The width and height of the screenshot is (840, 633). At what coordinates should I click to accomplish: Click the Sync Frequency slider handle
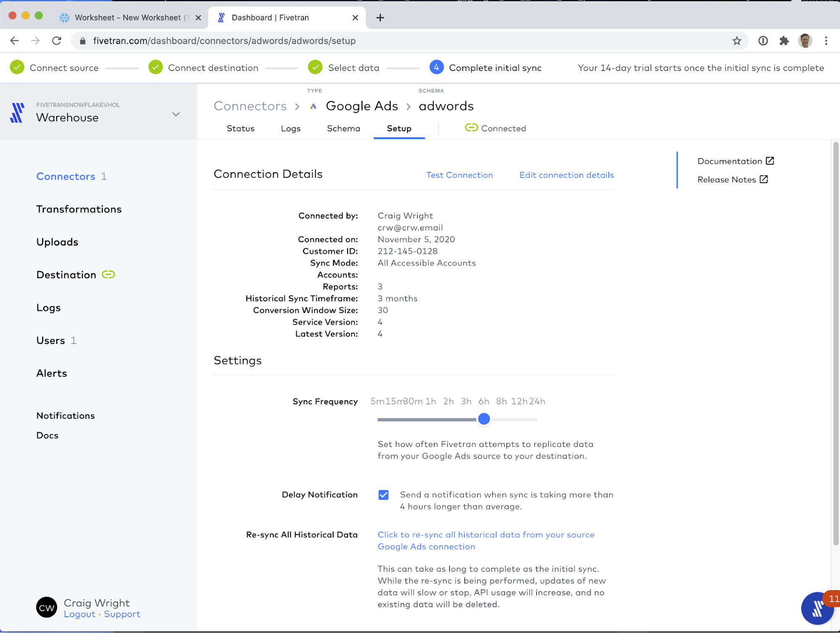[484, 419]
